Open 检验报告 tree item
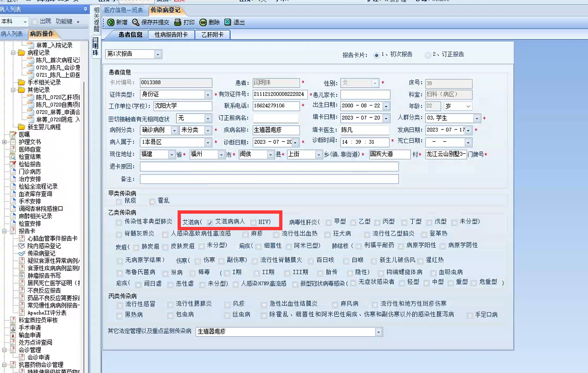Viewport: 588px width, 373px height. tap(30, 164)
